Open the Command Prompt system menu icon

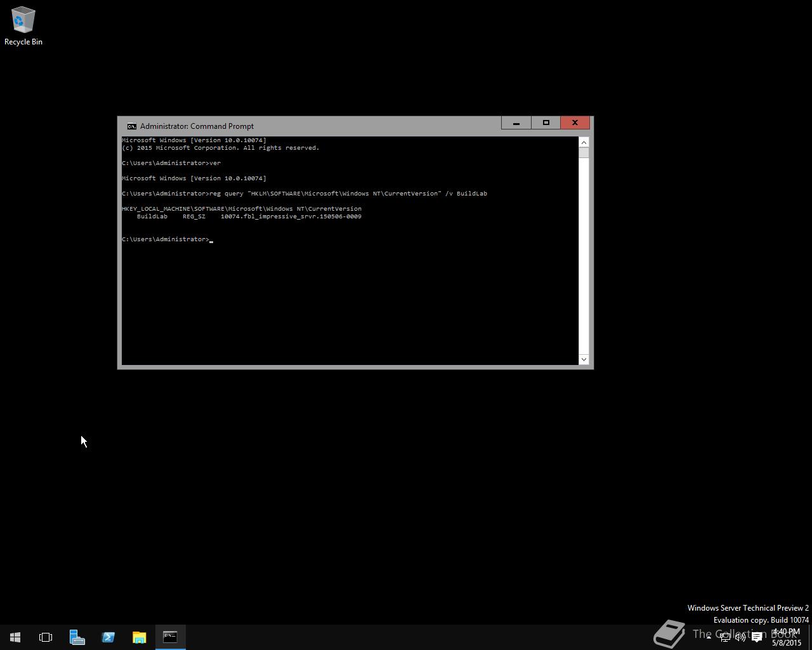click(131, 126)
